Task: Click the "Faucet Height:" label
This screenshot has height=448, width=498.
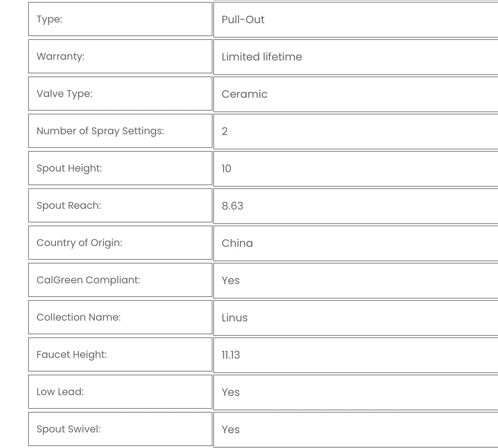Action: pyautogui.click(x=71, y=354)
